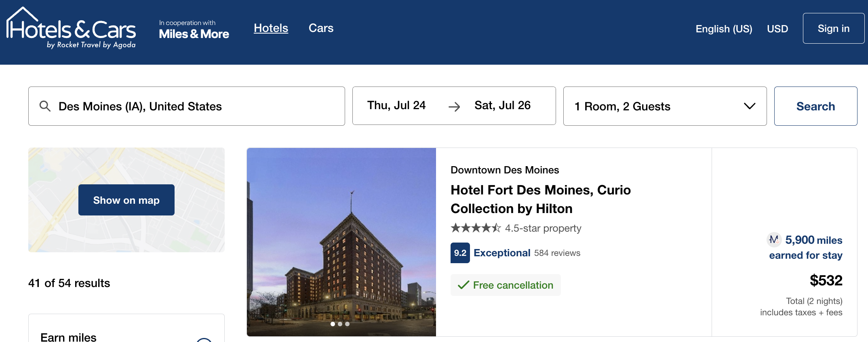This screenshot has width=868, height=342.
Task: Click the green Free cancellation checkmark
Action: 463,285
